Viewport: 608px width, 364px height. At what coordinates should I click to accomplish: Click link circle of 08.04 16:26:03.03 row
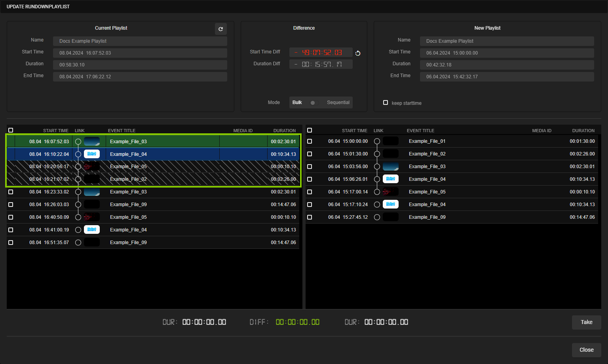(78, 205)
